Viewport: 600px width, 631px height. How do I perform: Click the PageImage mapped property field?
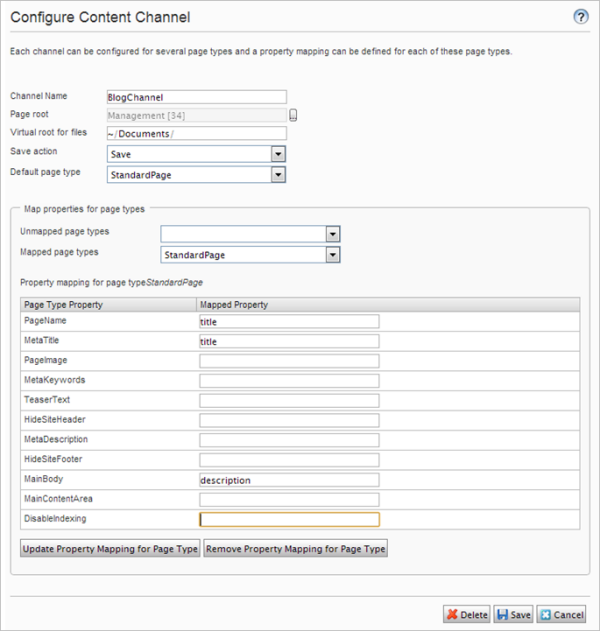289,361
